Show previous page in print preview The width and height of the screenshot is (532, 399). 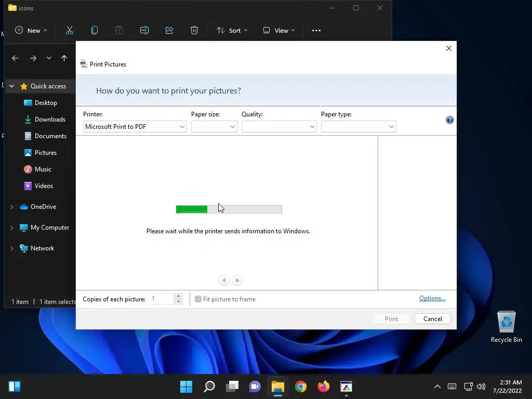click(224, 280)
